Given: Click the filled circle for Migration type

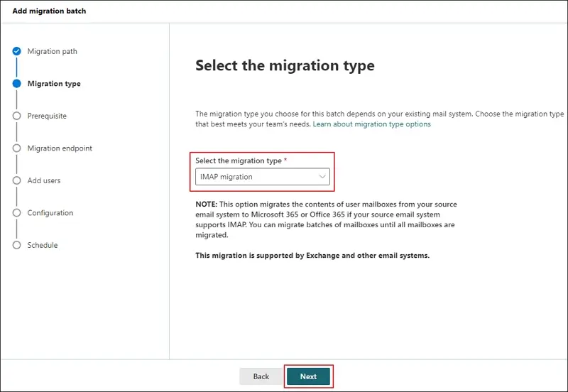Looking at the screenshot, I should (16, 84).
